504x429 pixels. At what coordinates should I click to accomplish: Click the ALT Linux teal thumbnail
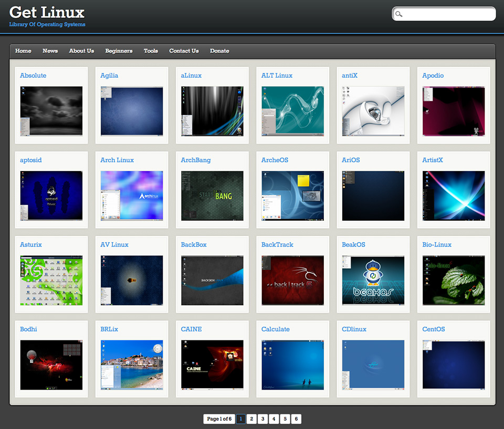point(293,111)
